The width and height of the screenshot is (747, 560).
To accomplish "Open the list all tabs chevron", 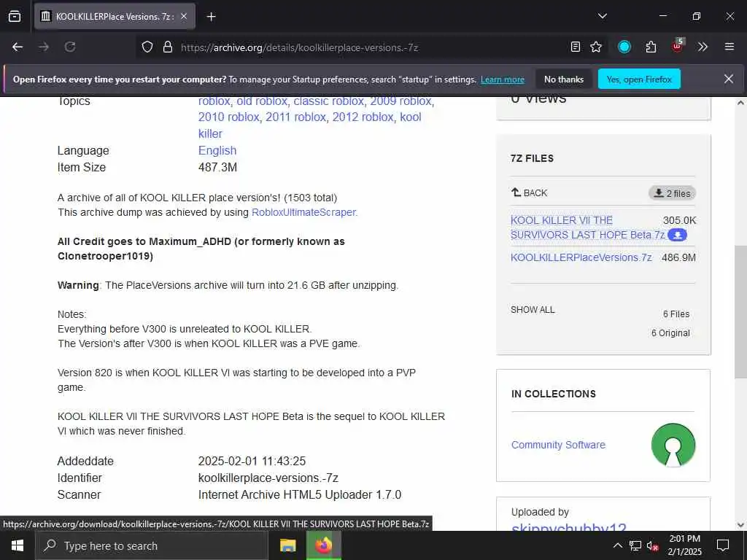I will coord(602,16).
